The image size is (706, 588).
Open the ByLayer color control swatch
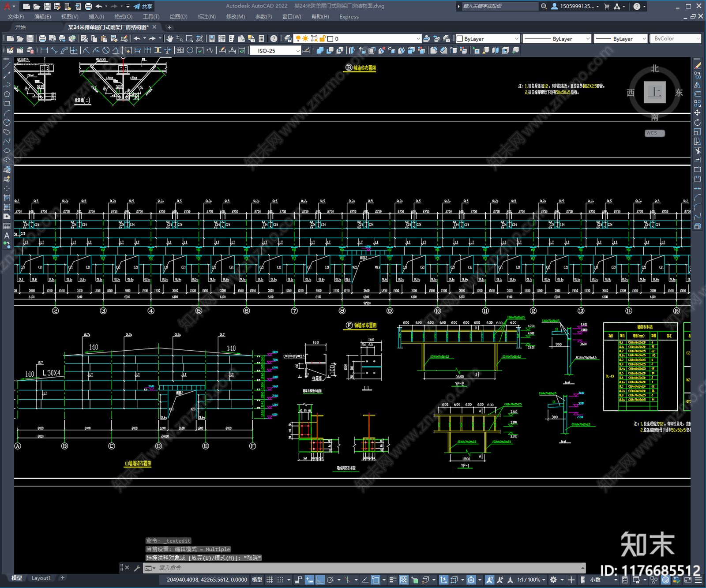488,39
